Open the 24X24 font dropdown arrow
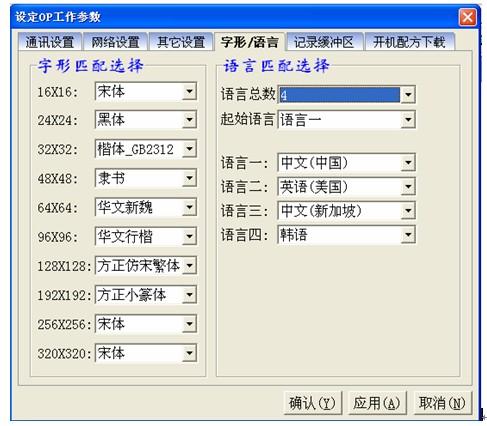 click(x=189, y=120)
